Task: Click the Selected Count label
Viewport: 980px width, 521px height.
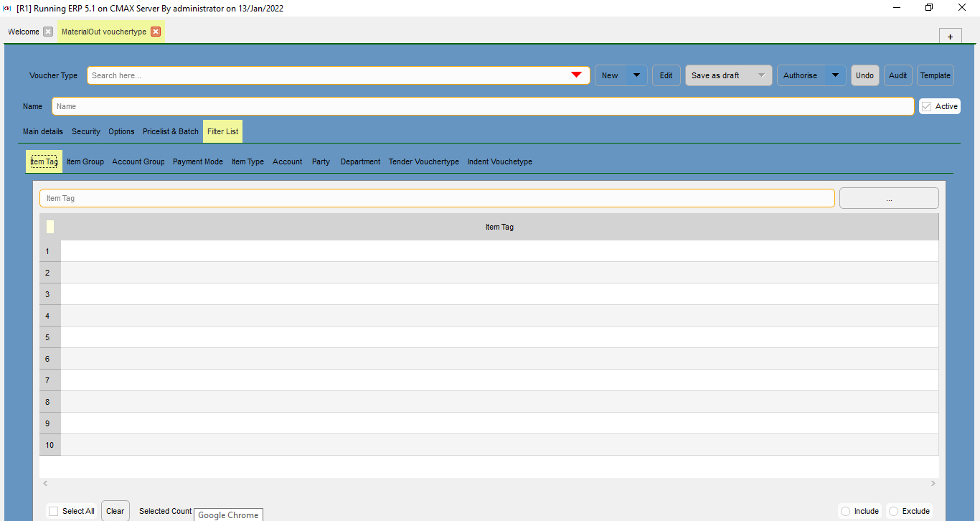Action: (166, 511)
